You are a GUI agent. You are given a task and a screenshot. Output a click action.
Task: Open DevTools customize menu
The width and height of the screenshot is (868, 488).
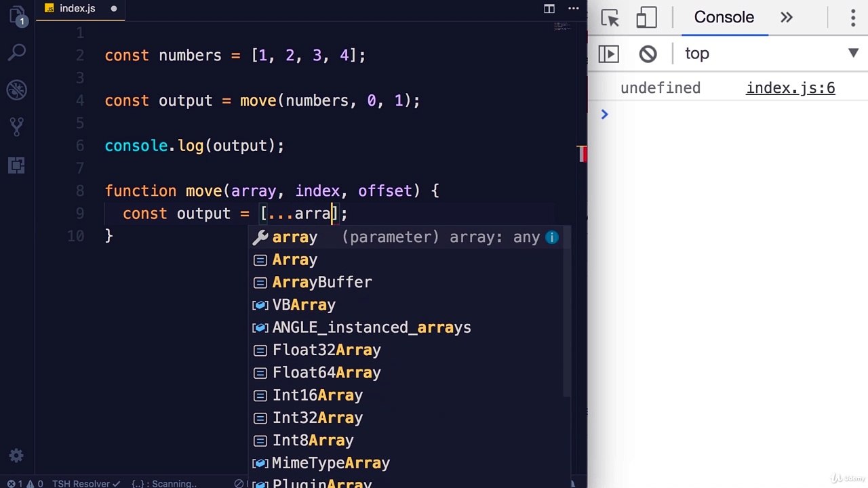[x=853, y=18]
